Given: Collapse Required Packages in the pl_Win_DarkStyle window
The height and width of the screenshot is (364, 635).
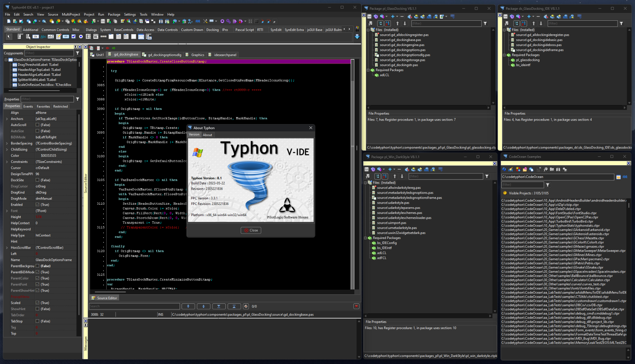Looking at the screenshot, I should [x=365, y=238].
